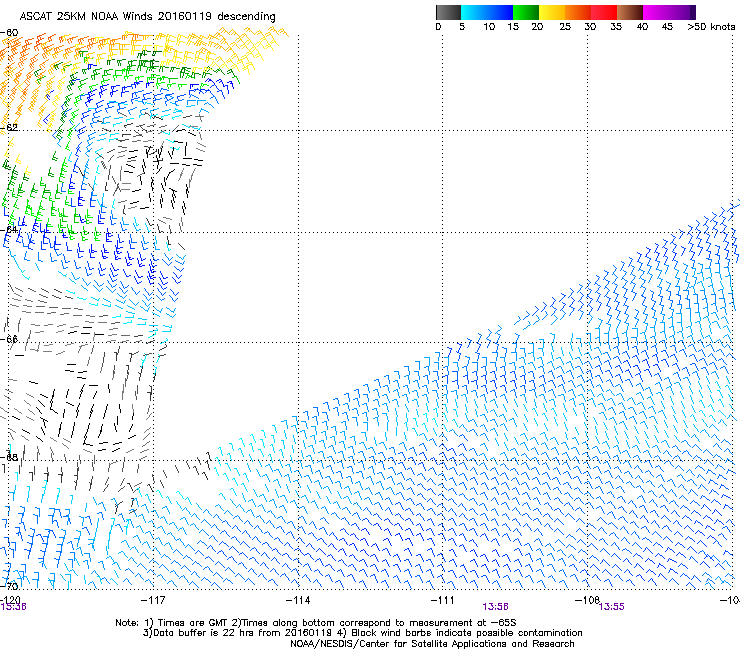Click the -120 longitude axis label
Screen dimensions: 740x650
(x=10, y=600)
